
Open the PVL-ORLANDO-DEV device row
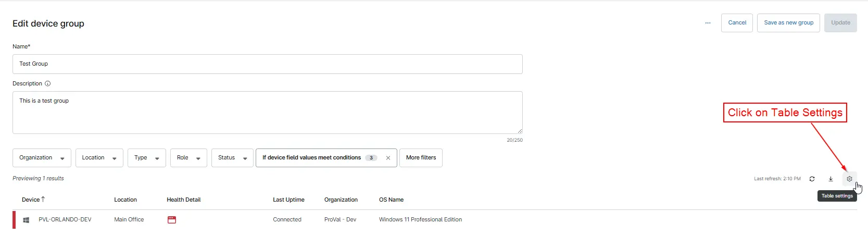pyautogui.click(x=65, y=220)
